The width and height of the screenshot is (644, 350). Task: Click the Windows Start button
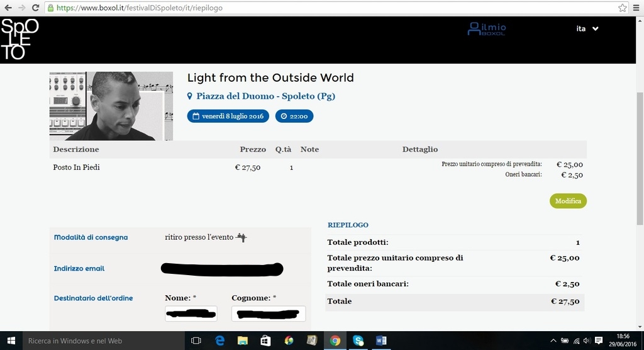tap(11, 341)
